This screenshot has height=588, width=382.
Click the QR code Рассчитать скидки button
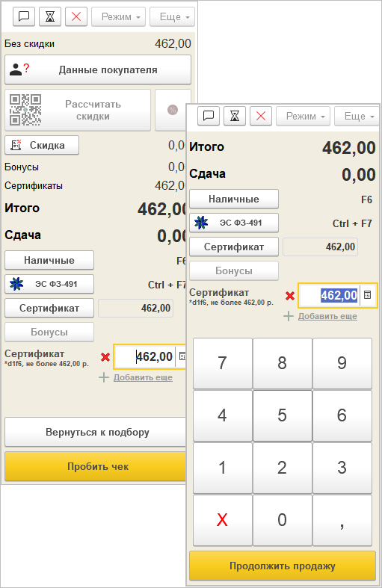point(78,110)
